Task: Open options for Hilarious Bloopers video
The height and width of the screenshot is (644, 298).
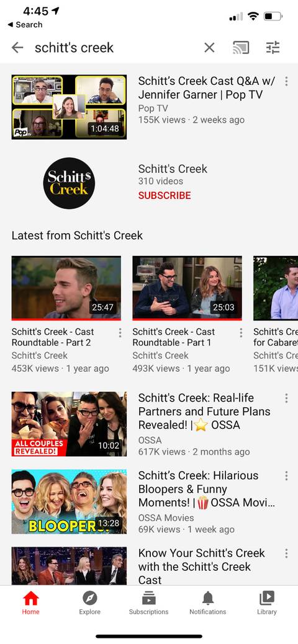Action: tap(286, 475)
